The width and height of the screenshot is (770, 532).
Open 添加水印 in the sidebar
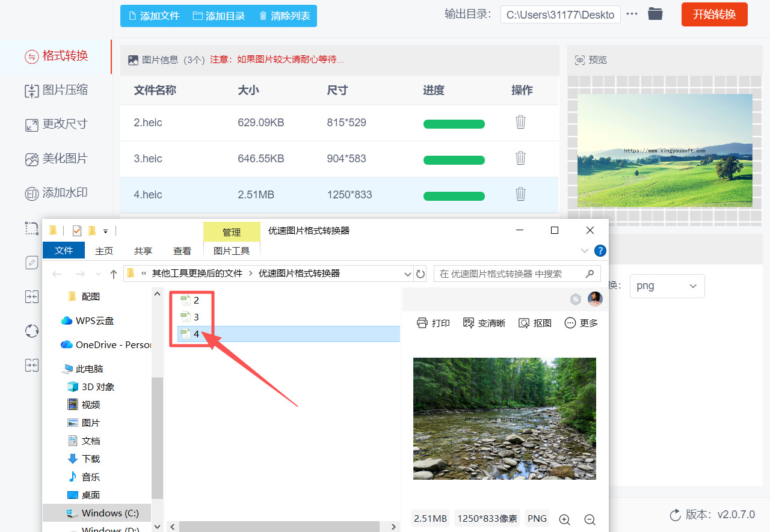point(56,193)
